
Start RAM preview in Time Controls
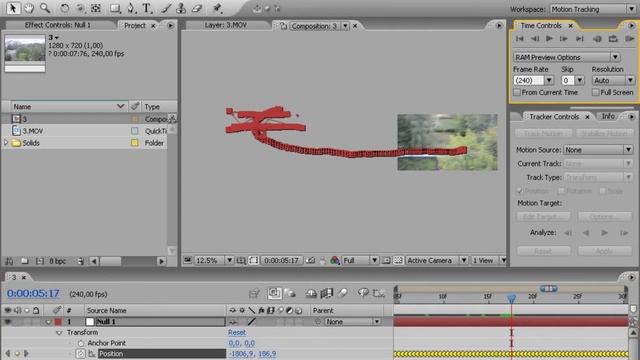point(629,39)
